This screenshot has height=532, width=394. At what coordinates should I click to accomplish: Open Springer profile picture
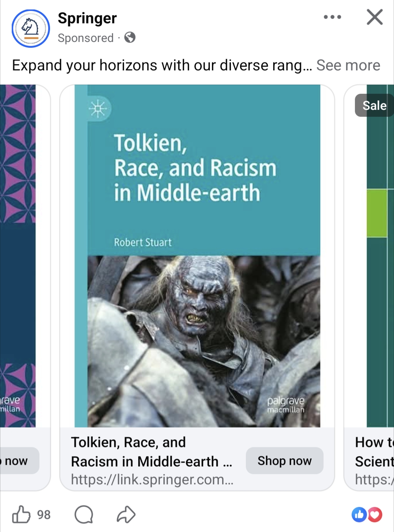click(x=31, y=28)
